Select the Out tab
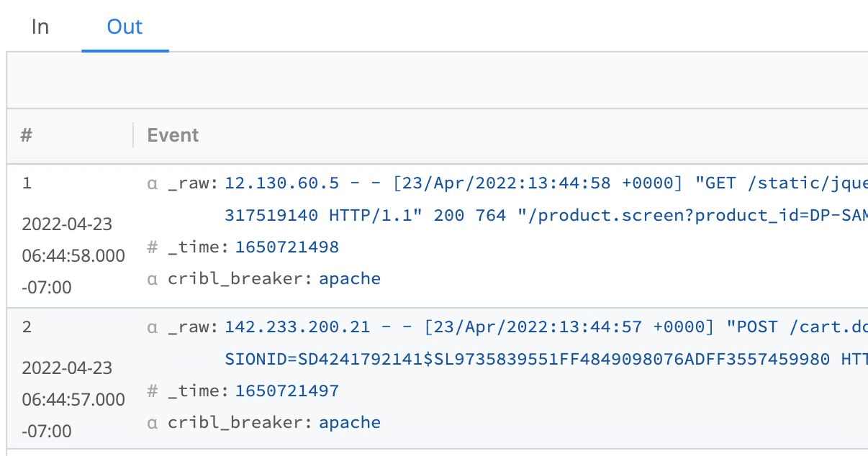The height and width of the screenshot is (456, 868). (125, 27)
